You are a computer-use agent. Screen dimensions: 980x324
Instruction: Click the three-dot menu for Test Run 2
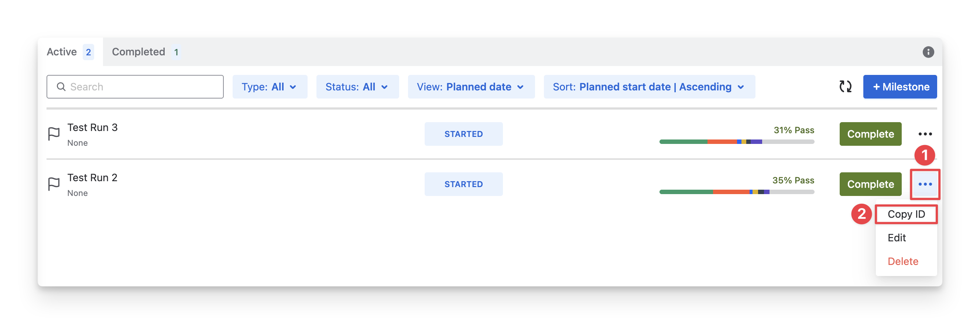925,184
